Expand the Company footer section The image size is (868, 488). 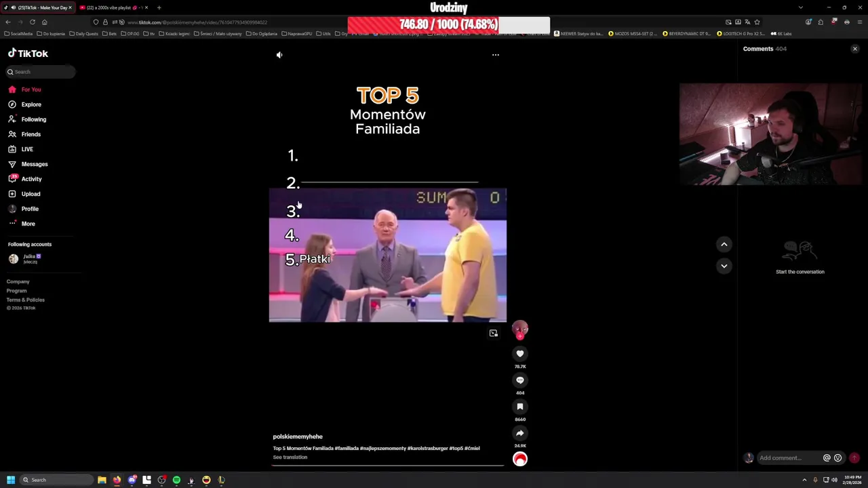(x=18, y=281)
